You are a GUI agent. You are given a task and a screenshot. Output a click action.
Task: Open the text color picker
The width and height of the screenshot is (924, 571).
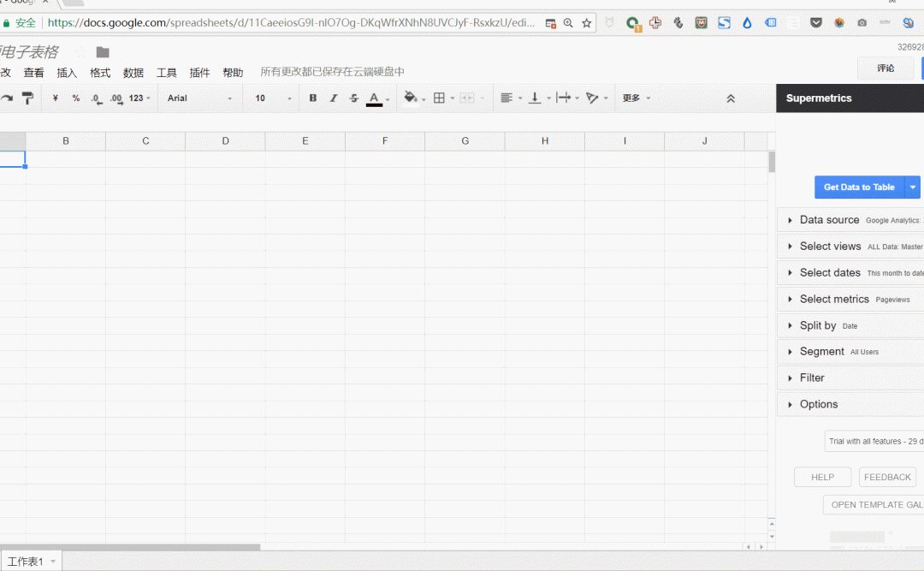(374, 98)
